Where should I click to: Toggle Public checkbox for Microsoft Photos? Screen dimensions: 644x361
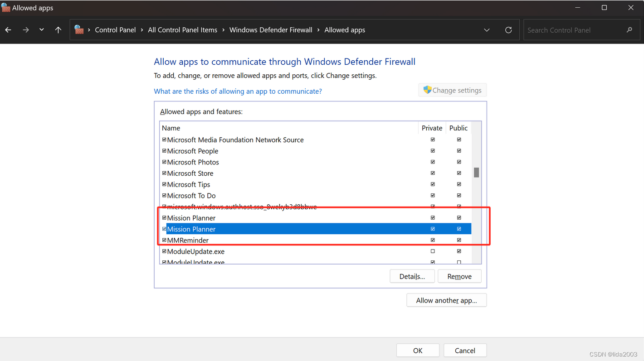pos(459,162)
